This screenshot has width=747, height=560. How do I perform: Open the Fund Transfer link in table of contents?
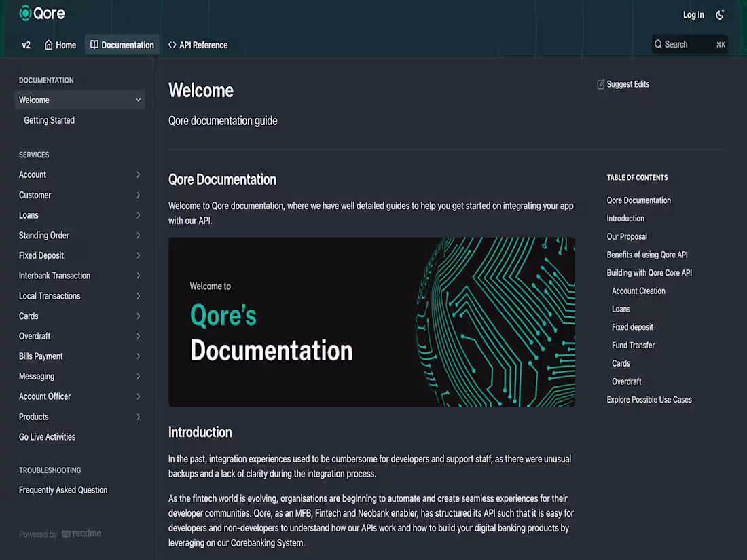[x=633, y=345]
